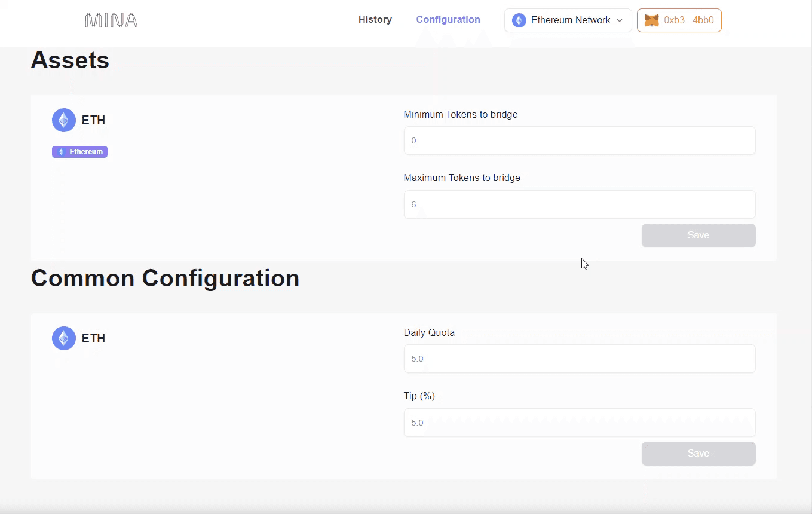Save the Common Configuration settings
The height and width of the screenshot is (514, 812).
pos(698,454)
